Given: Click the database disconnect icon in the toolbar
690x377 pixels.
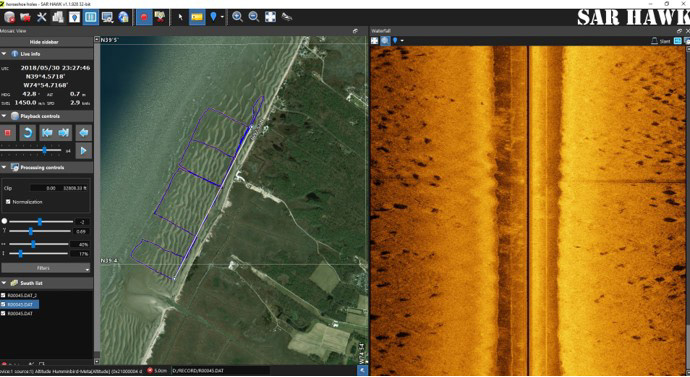Looking at the screenshot, I should [x=9, y=17].
